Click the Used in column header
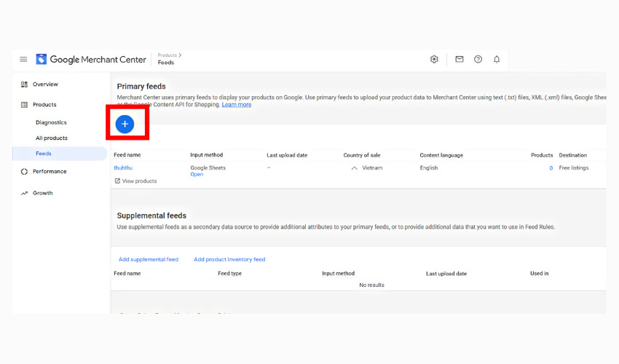This screenshot has width=619, height=364. (x=539, y=273)
